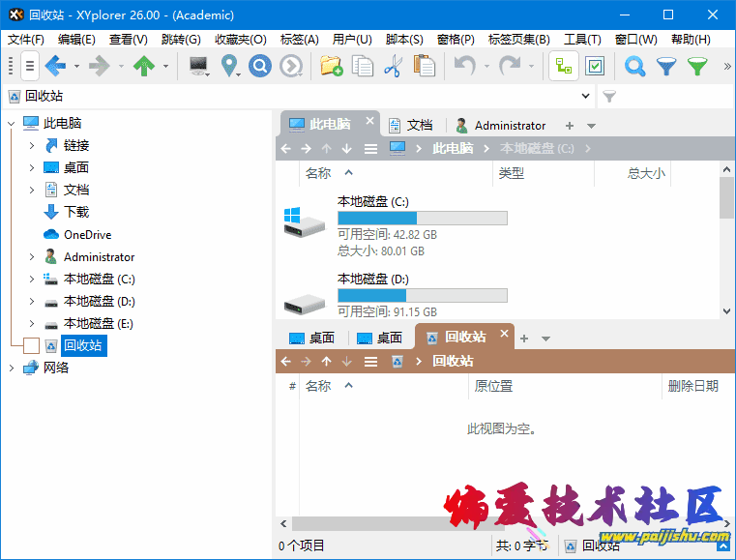
Task: Go up with the green up arrow
Action: 144,66
